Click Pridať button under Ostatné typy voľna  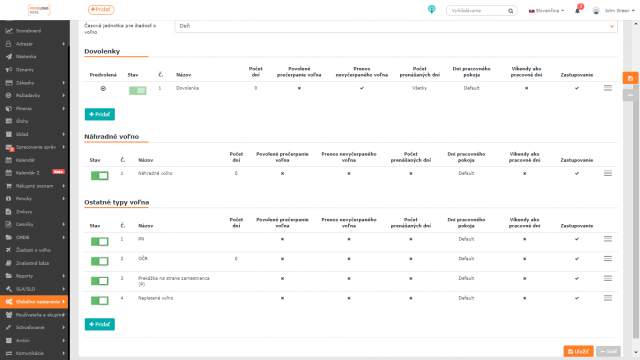[100, 324]
